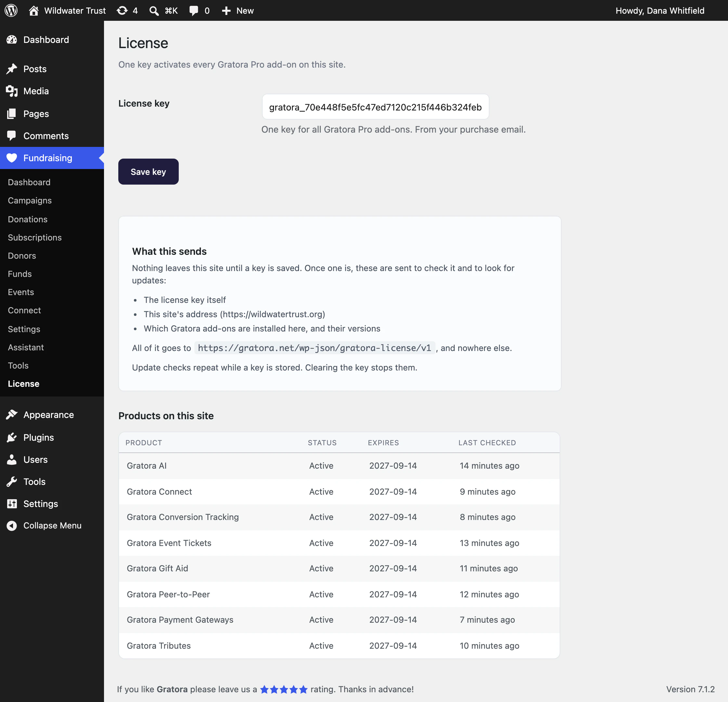
Task: Click the Media library icon
Action: pos(12,91)
